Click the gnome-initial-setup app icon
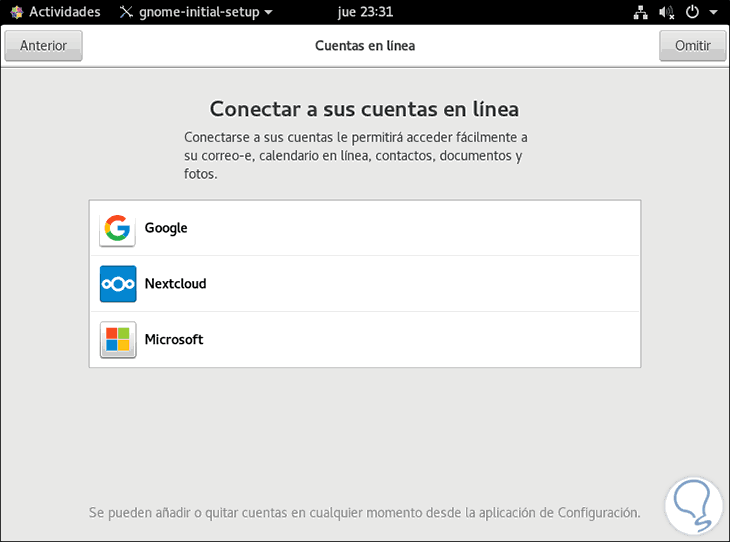This screenshot has height=542, width=730. pyautogui.click(x=125, y=12)
